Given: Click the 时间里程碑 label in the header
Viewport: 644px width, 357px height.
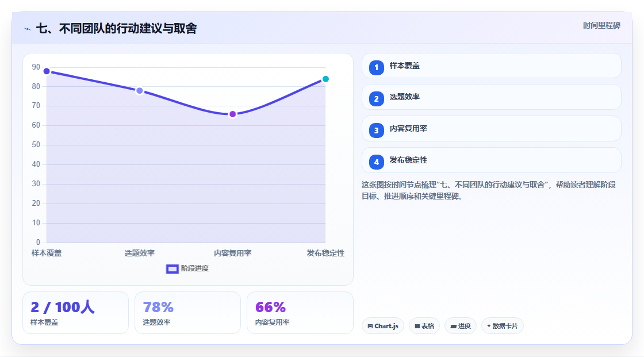Looking at the screenshot, I should pyautogui.click(x=601, y=25).
